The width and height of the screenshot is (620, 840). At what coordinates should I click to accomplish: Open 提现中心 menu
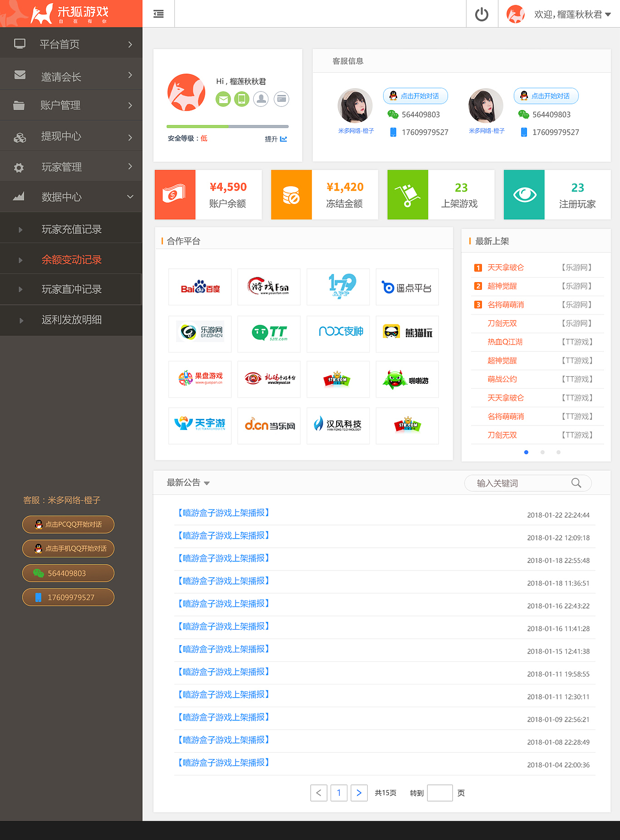[x=71, y=136]
